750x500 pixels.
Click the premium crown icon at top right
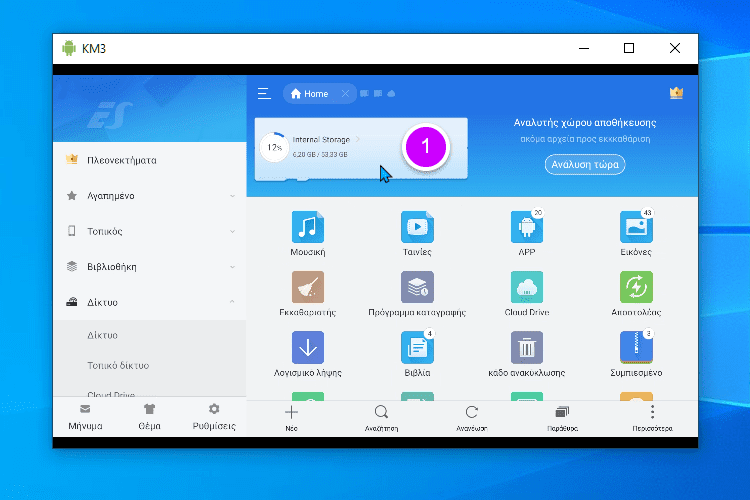tap(676, 93)
